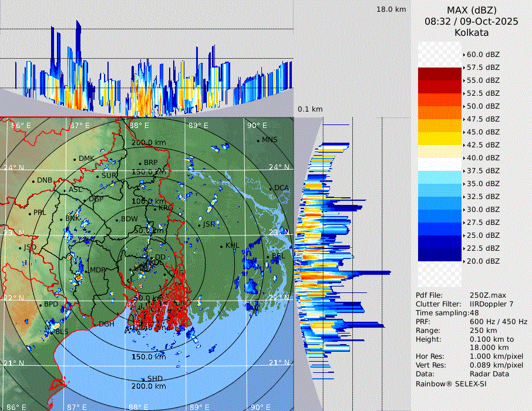Click the IIRDoppler 7 clutter filter value
Viewport: 532px width, 411px height.
[x=492, y=304]
